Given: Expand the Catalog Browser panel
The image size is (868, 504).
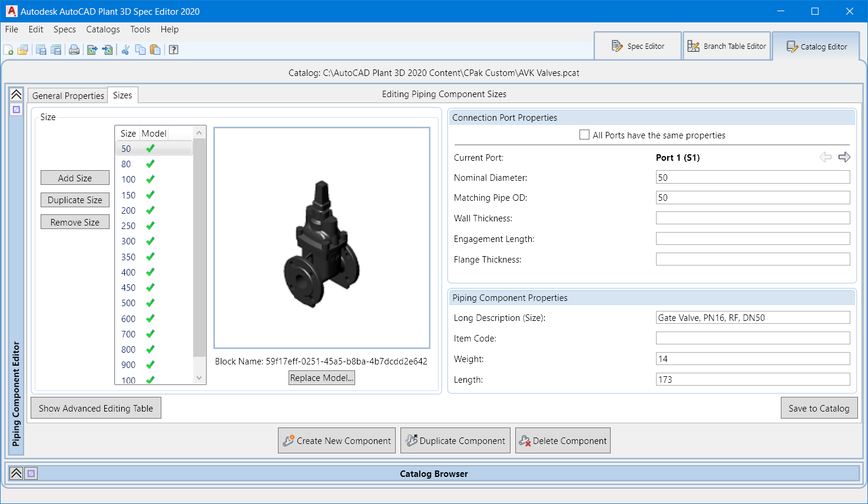Looking at the screenshot, I should point(16,473).
